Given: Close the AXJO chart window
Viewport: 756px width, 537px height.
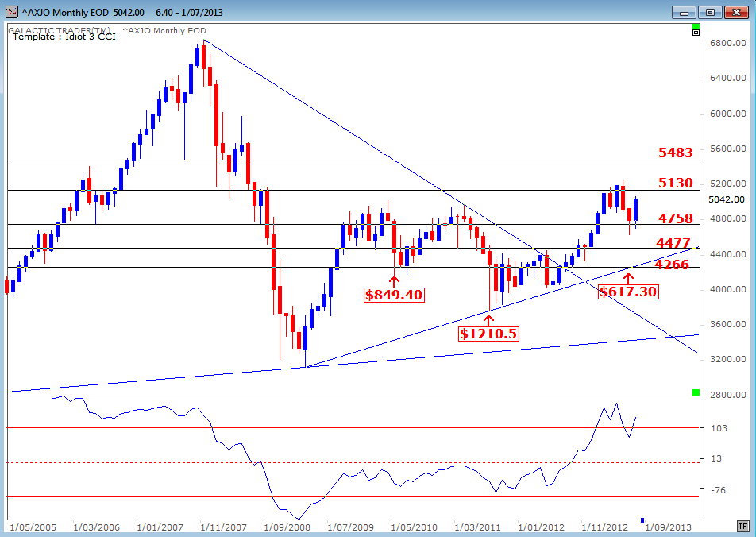Looking at the screenshot, I should tap(735, 12).
